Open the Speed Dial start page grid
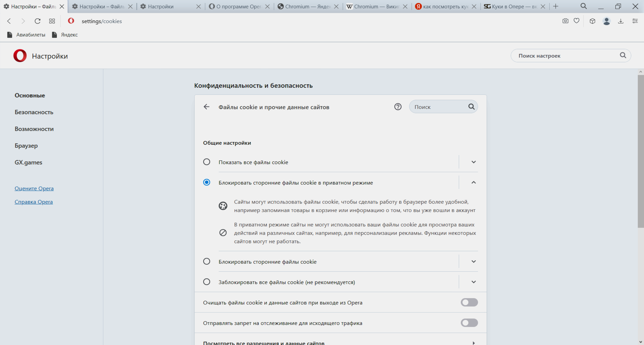Image resolution: width=644 pixels, height=345 pixels. [x=52, y=21]
